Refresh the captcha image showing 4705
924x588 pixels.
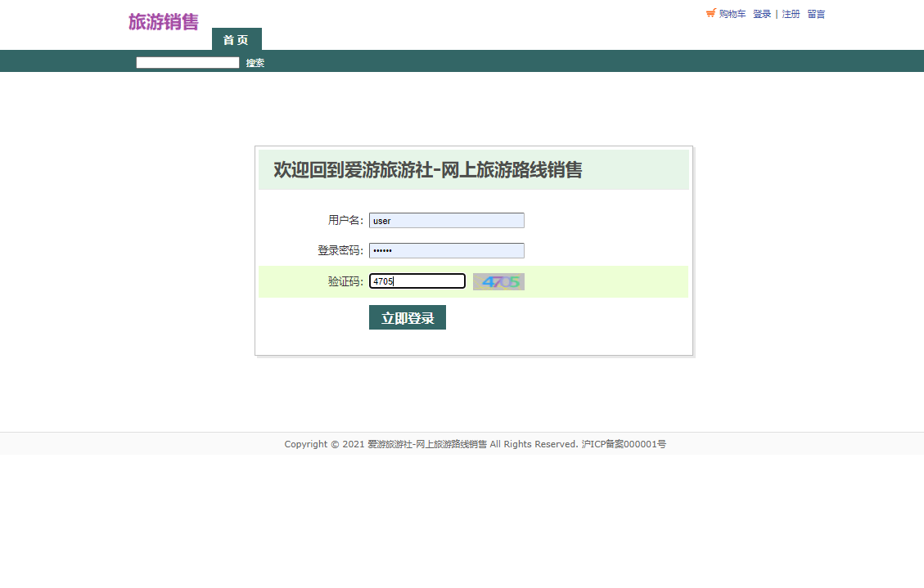click(x=498, y=281)
